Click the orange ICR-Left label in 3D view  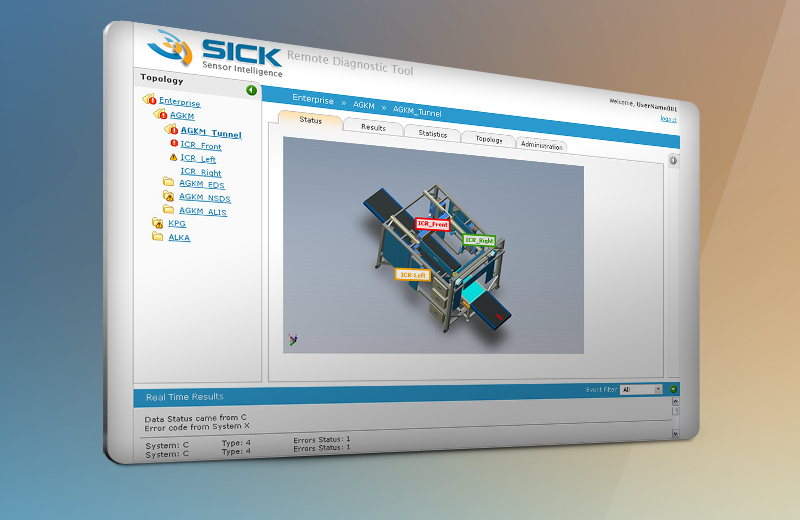(x=413, y=275)
